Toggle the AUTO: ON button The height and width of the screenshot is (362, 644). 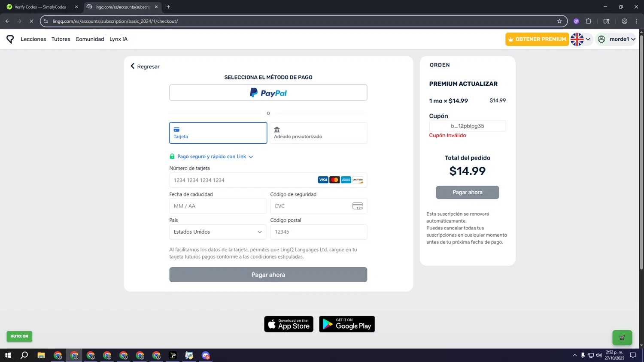click(19, 336)
